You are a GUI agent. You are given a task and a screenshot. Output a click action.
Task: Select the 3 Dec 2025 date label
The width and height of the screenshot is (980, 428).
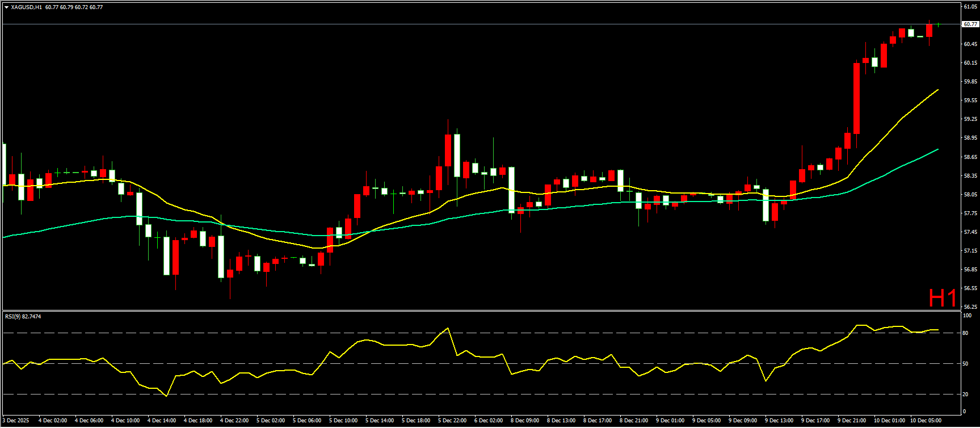16,421
